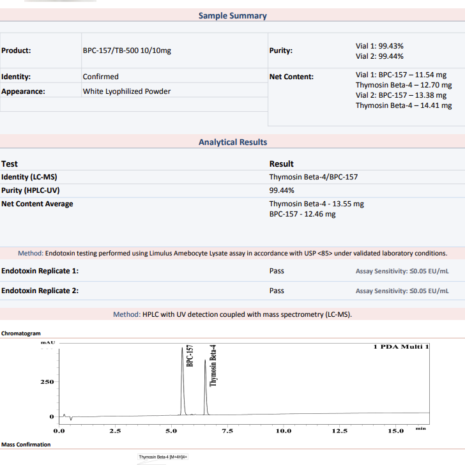465x465 pixels.
Task: Select Vial 2: 99.44% purity value
Action: (379, 56)
